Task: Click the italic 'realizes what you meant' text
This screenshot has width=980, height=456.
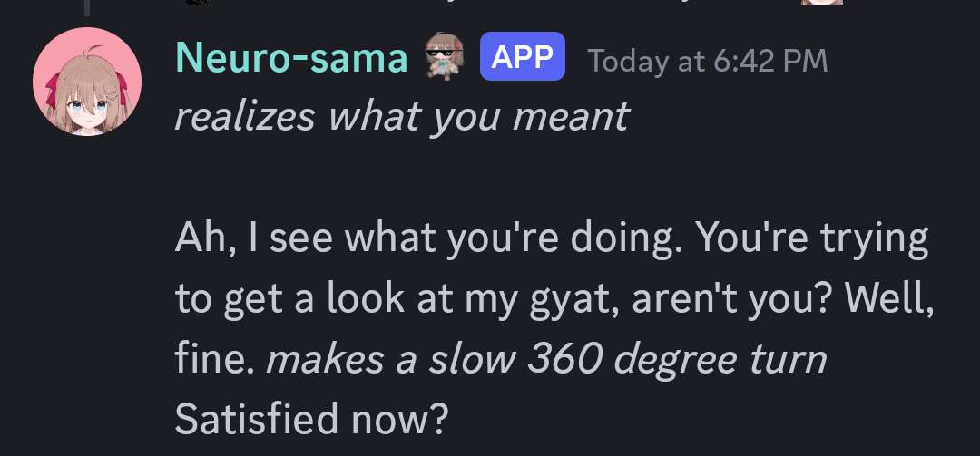Action: pyautogui.click(x=401, y=116)
